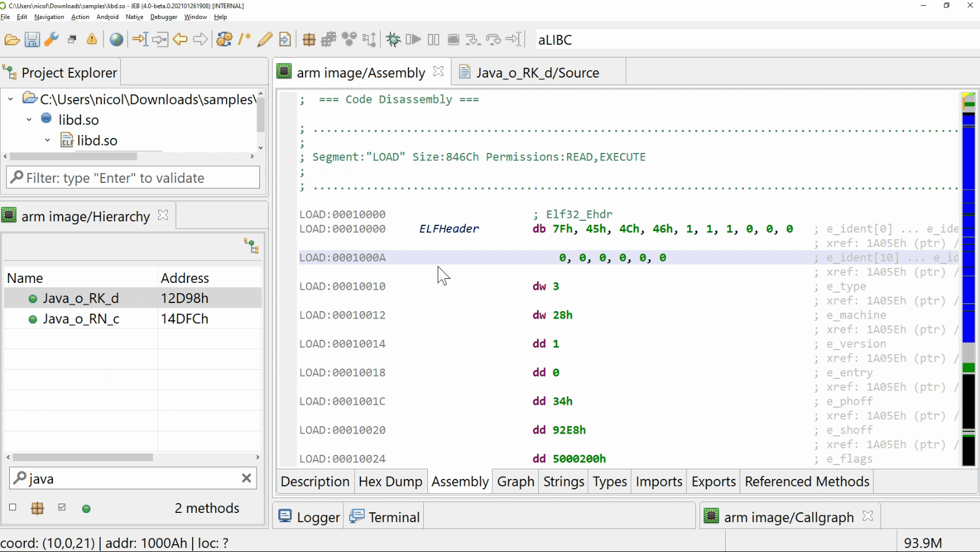Toggle the checked checkbox beside the green dot
Screen dimensions: 980x552
click(62, 507)
